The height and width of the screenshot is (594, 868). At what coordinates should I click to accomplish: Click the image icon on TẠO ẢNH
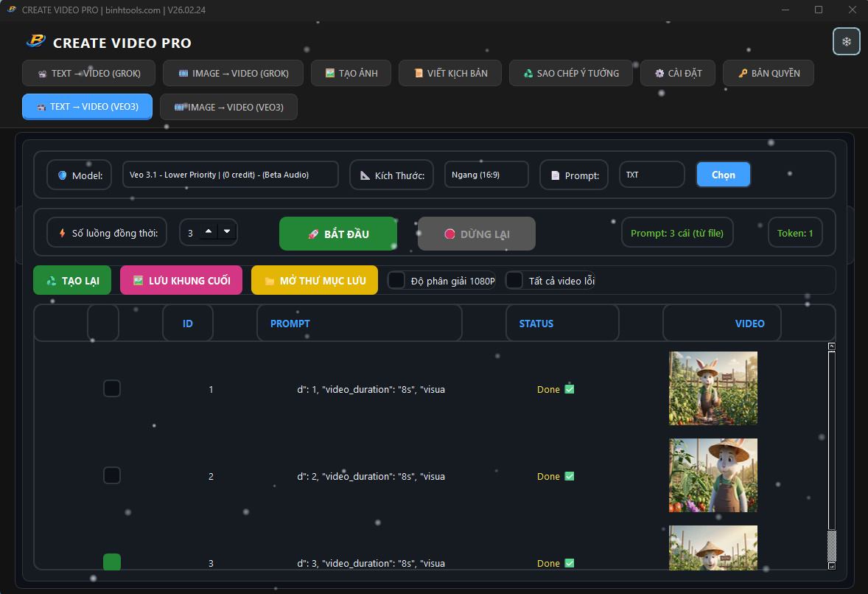[332, 73]
